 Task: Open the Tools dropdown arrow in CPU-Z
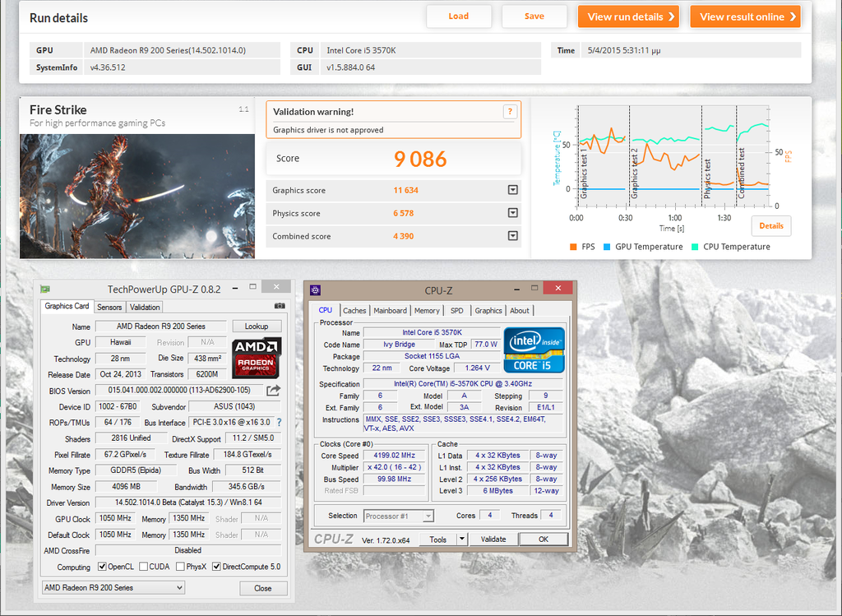[461, 540]
